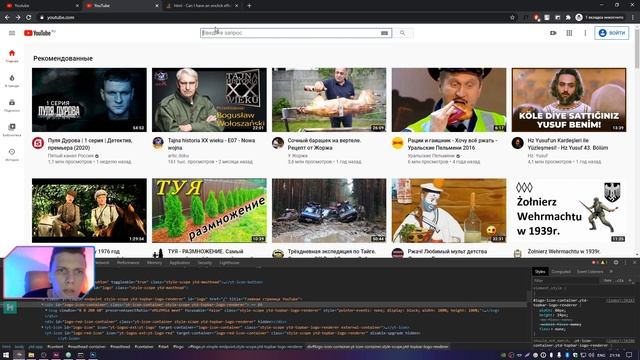Bookmark the page with the star icon

pos(512,18)
